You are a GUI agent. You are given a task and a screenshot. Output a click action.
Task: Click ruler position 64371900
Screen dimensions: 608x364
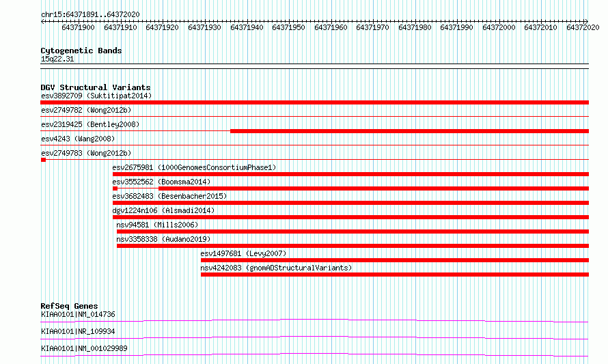coord(78,27)
